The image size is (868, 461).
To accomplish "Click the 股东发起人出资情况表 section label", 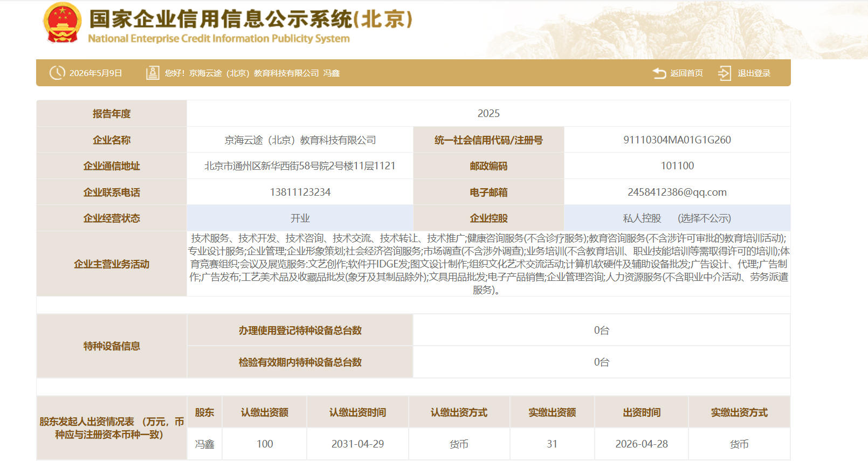I will [112, 428].
